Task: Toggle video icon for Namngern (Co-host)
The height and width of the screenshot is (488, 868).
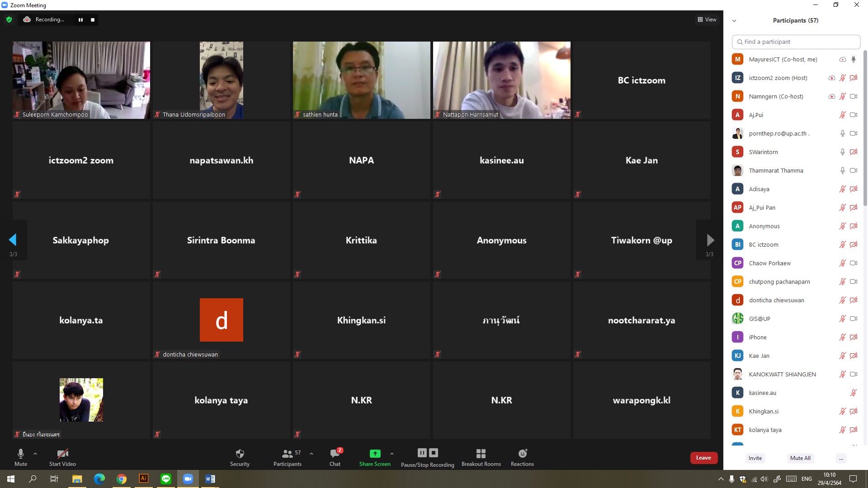Action: click(x=854, y=96)
